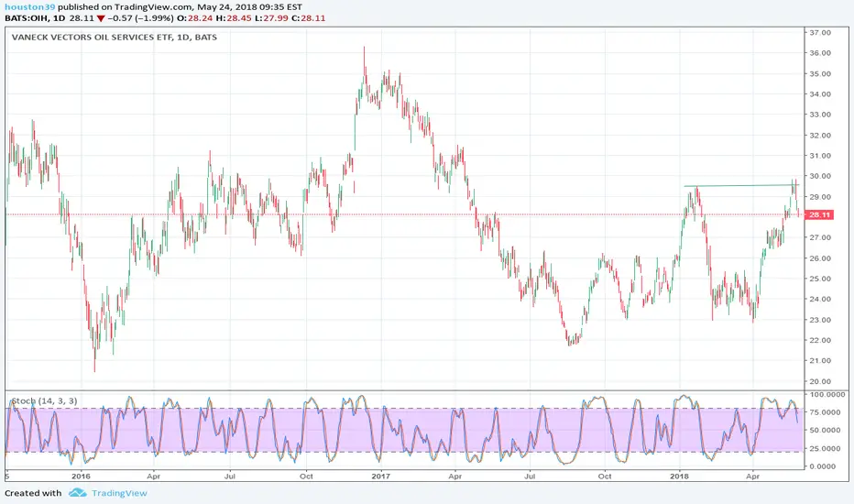Click the Jul label after 2017
Viewport: 854px width, 504px height.
coord(530,477)
